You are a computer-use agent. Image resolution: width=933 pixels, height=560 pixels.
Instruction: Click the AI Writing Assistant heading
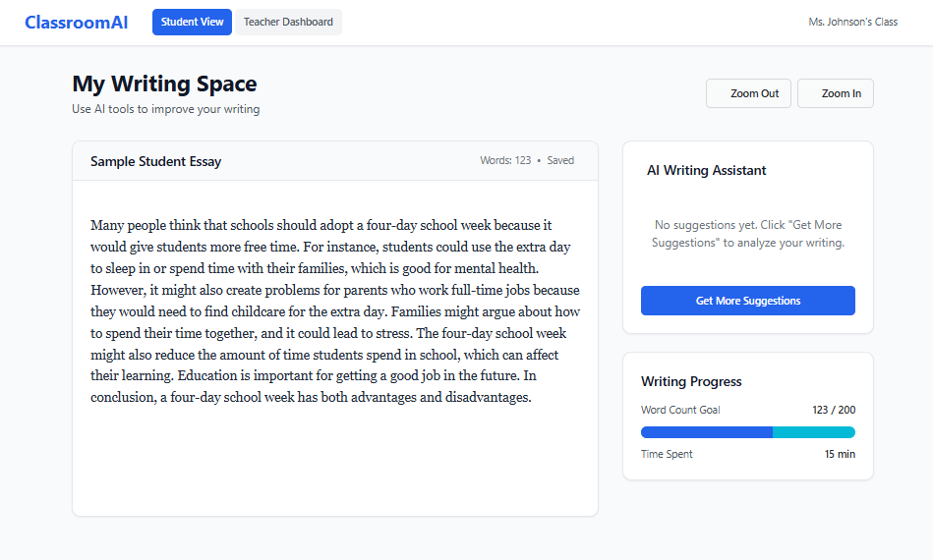point(706,171)
